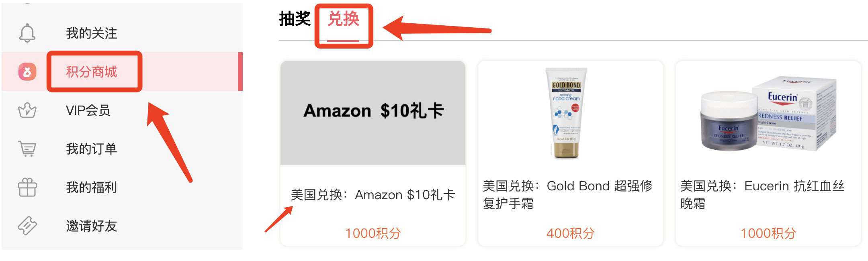Click the crown icon for VIP会员
The height and width of the screenshot is (261, 868).
click(x=27, y=110)
